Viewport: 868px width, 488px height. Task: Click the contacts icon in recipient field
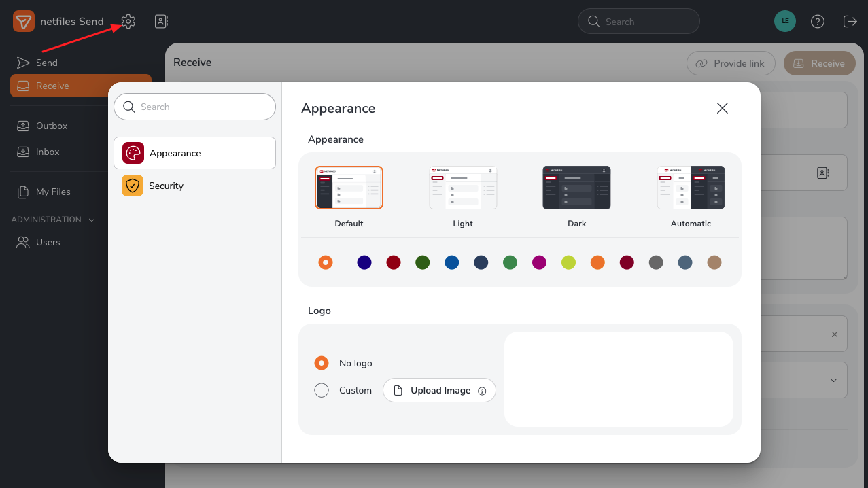[822, 173]
